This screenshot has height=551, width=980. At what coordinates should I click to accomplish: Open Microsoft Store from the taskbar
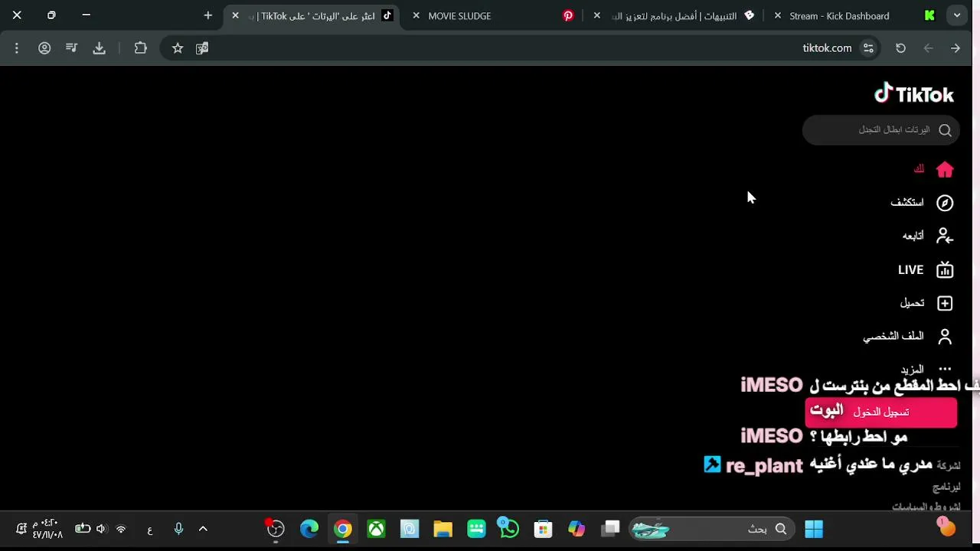coord(543,529)
